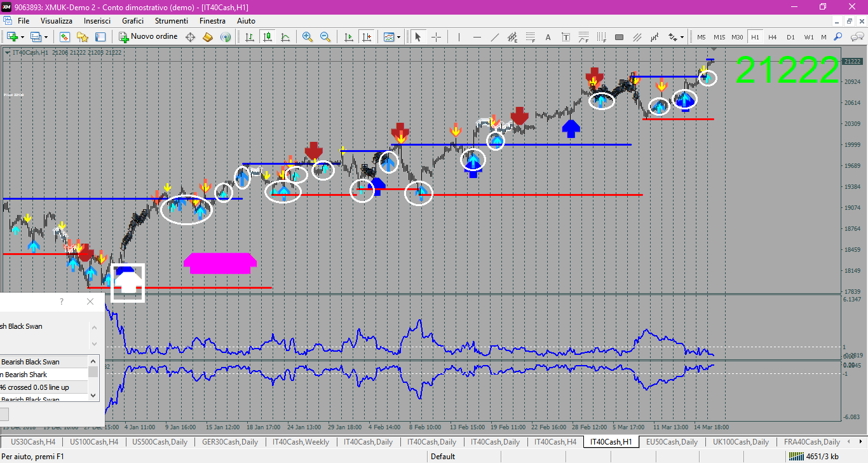Open the search magnifier icon

[x=838, y=37]
